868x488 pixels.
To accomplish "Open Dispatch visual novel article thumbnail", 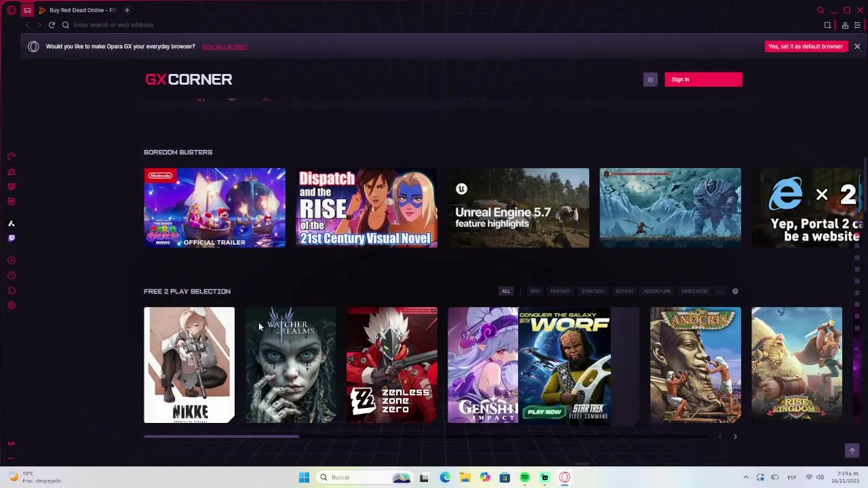I will pos(366,207).
